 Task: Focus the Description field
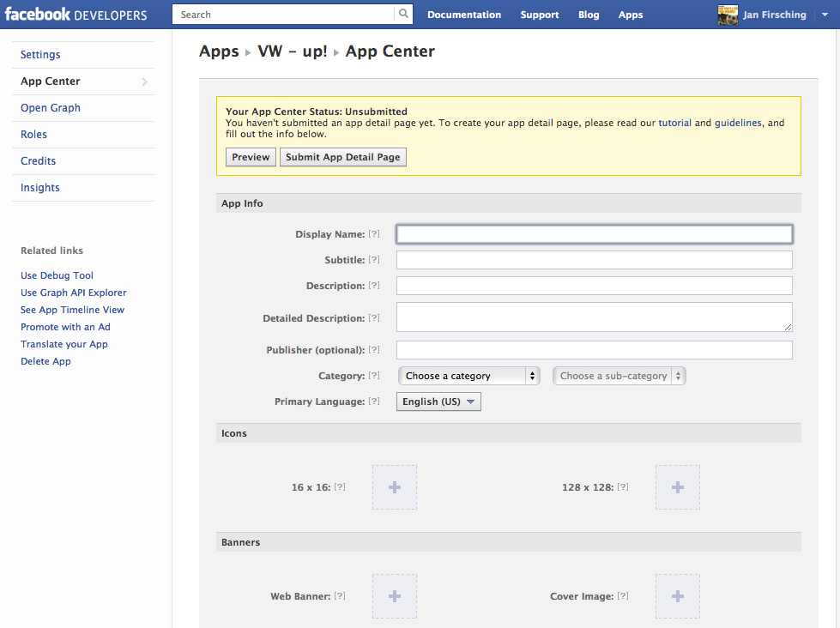click(594, 286)
